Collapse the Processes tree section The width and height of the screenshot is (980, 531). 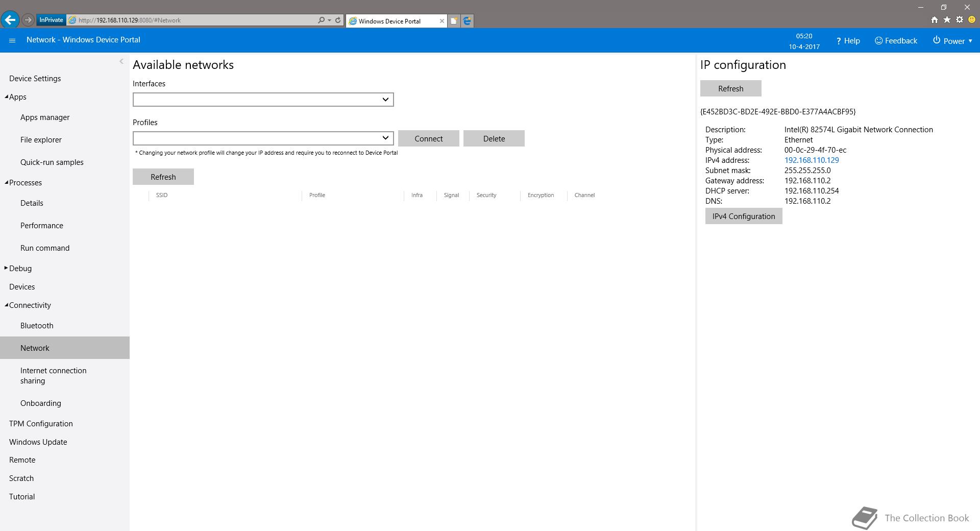(x=7, y=183)
